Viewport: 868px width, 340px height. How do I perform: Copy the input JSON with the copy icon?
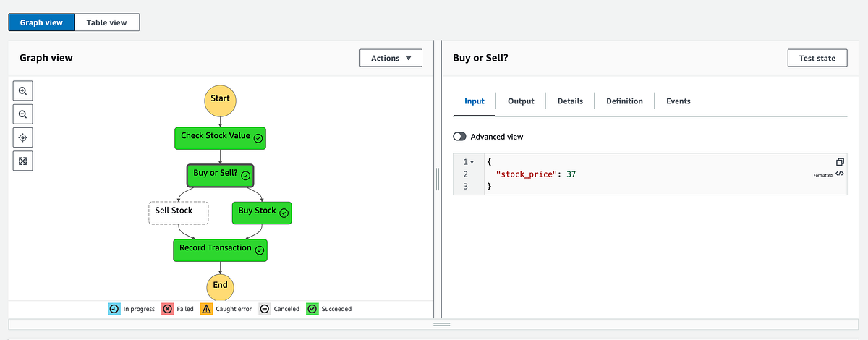pyautogui.click(x=840, y=162)
